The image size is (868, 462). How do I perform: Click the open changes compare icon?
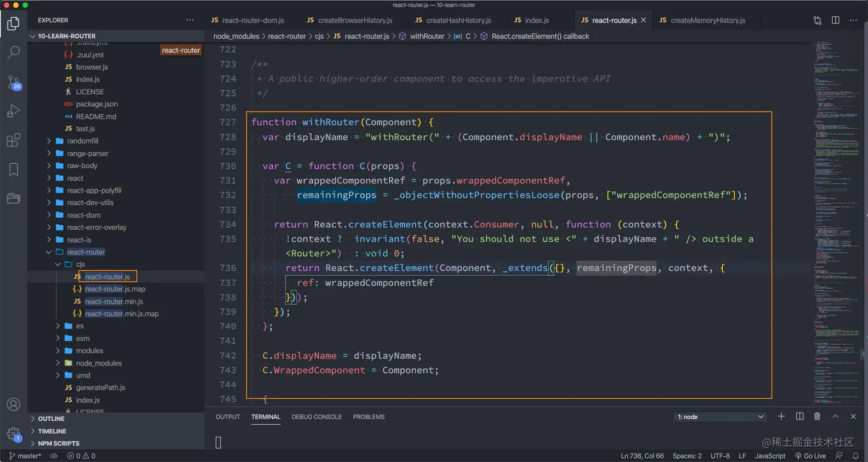click(x=817, y=20)
